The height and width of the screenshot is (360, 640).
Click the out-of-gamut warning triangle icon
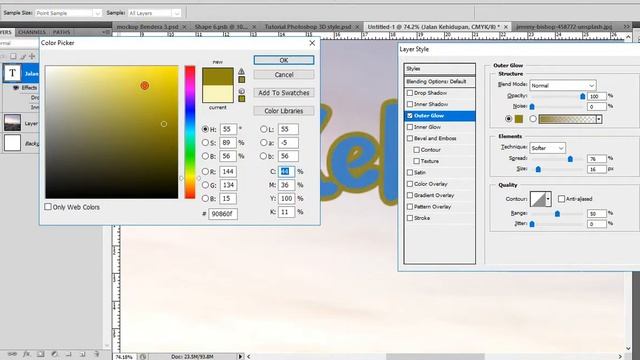[242, 71]
